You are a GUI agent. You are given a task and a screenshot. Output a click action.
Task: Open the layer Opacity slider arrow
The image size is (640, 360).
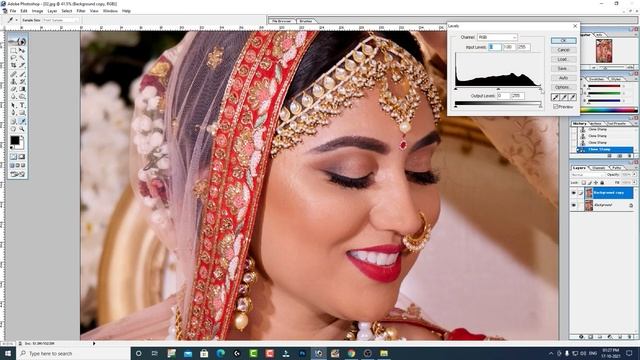click(634, 174)
